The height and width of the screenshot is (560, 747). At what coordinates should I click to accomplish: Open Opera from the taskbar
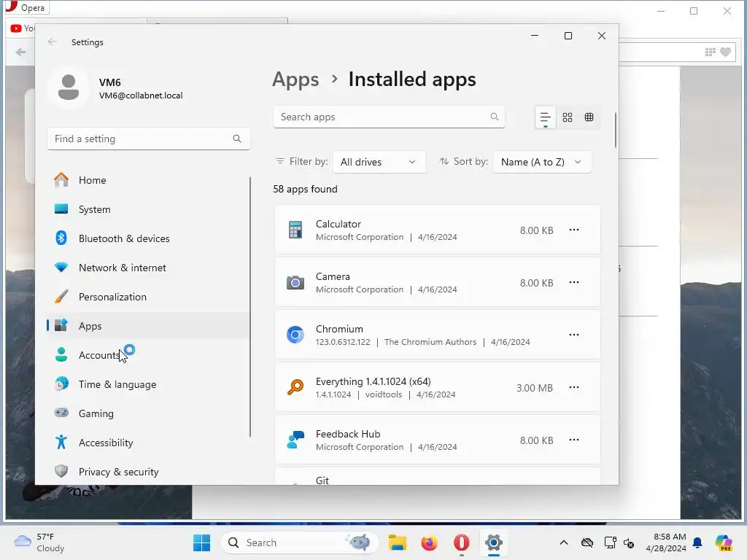[x=461, y=542]
